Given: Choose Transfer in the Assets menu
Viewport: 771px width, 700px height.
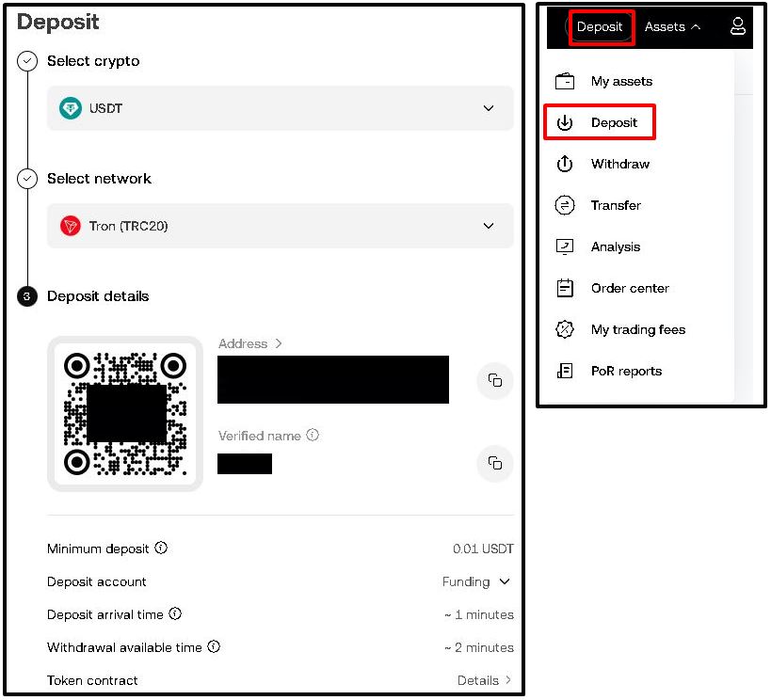Looking at the screenshot, I should pos(616,205).
